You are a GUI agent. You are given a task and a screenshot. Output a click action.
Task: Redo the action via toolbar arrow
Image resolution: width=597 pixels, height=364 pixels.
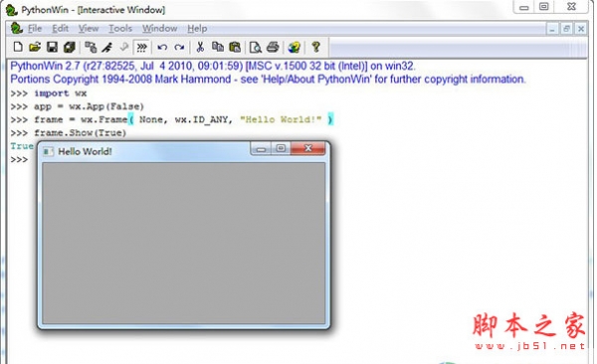coord(179,47)
